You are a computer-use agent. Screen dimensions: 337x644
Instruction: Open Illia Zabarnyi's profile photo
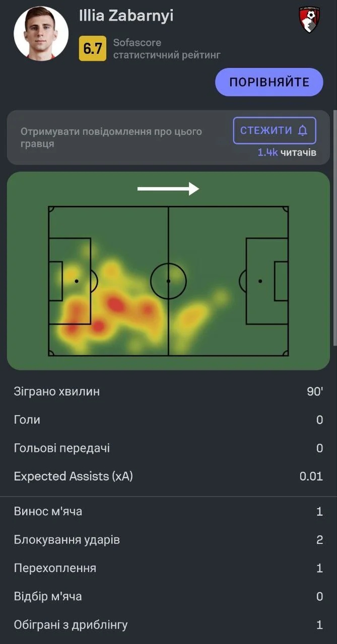pos(41,33)
